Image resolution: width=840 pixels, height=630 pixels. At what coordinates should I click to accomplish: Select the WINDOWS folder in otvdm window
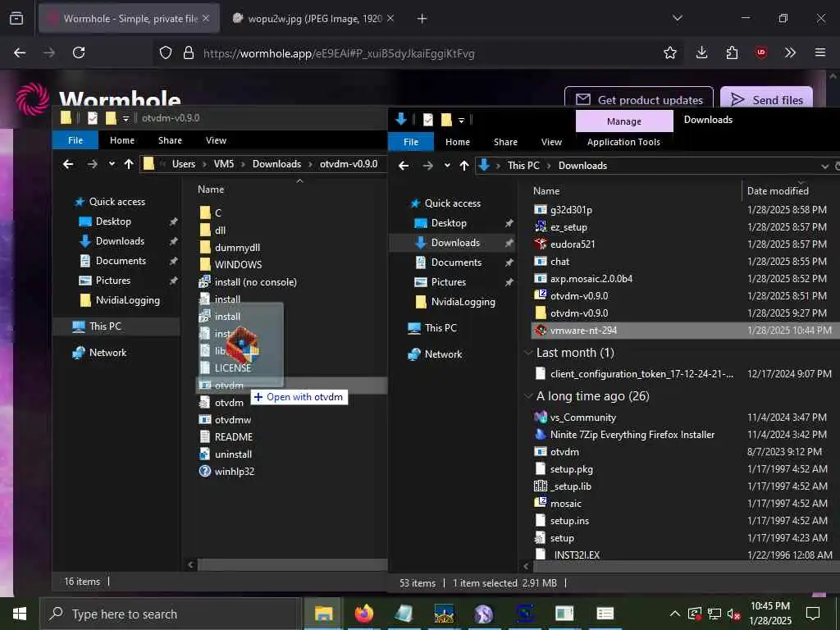pos(238,265)
